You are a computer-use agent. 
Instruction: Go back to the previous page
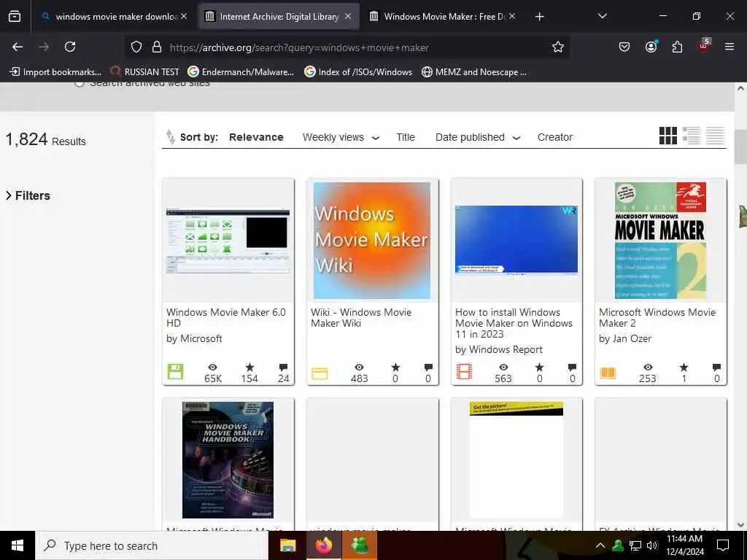tap(18, 47)
